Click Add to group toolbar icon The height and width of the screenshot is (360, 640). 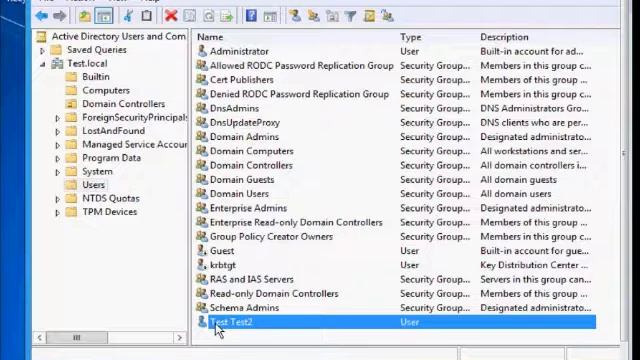pyautogui.click(x=387, y=16)
